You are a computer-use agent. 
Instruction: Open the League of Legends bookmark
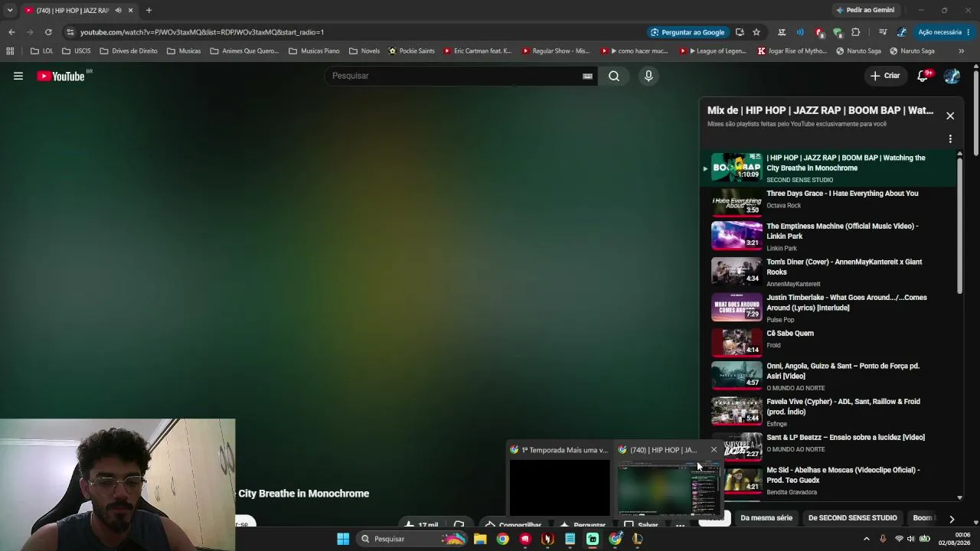point(712,51)
